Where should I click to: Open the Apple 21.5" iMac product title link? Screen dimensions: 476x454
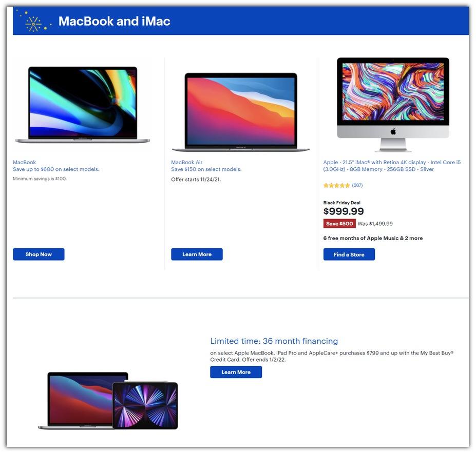tap(392, 166)
